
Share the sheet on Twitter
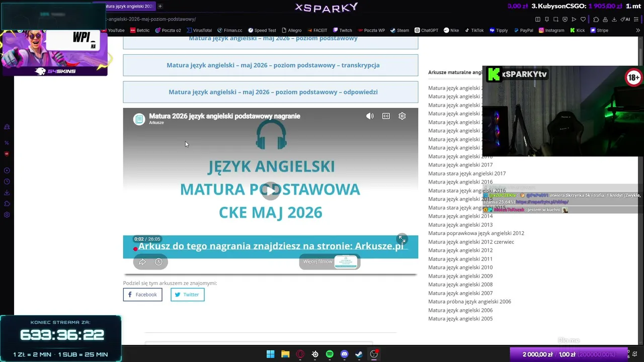pos(187,295)
